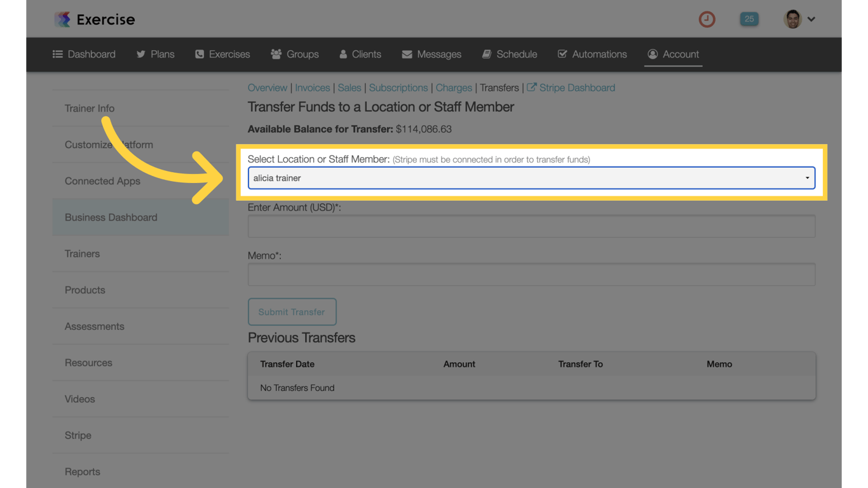Focus the Enter Amount (USD) field
Image resolution: width=868 pixels, height=488 pixels.
[x=531, y=226]
